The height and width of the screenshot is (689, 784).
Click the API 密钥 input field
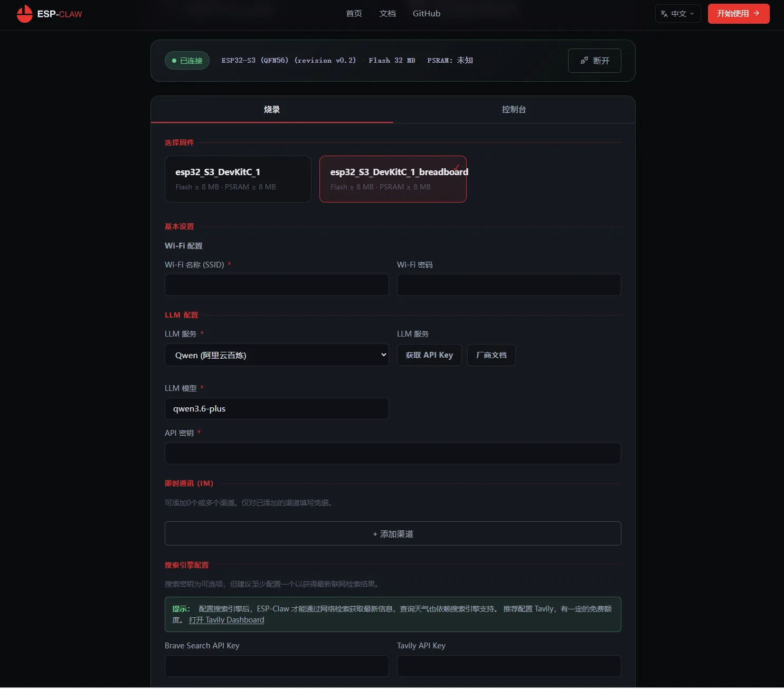(393, 453)
